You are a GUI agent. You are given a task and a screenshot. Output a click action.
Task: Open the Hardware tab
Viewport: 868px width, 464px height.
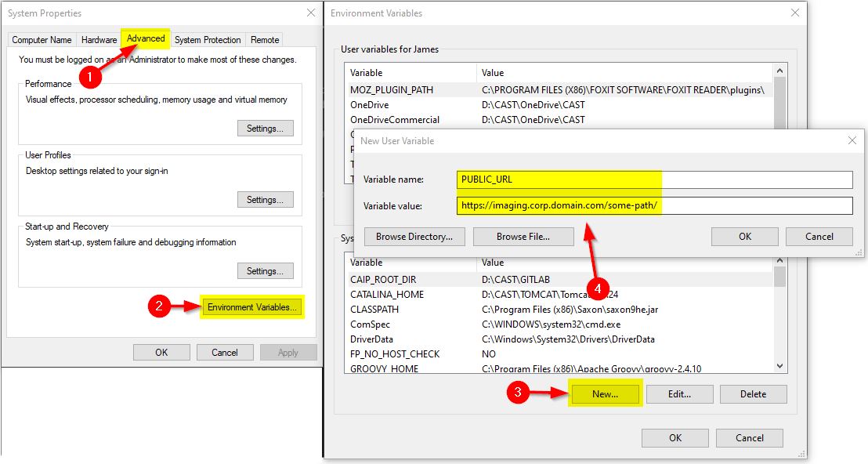[x=99, y=40]
